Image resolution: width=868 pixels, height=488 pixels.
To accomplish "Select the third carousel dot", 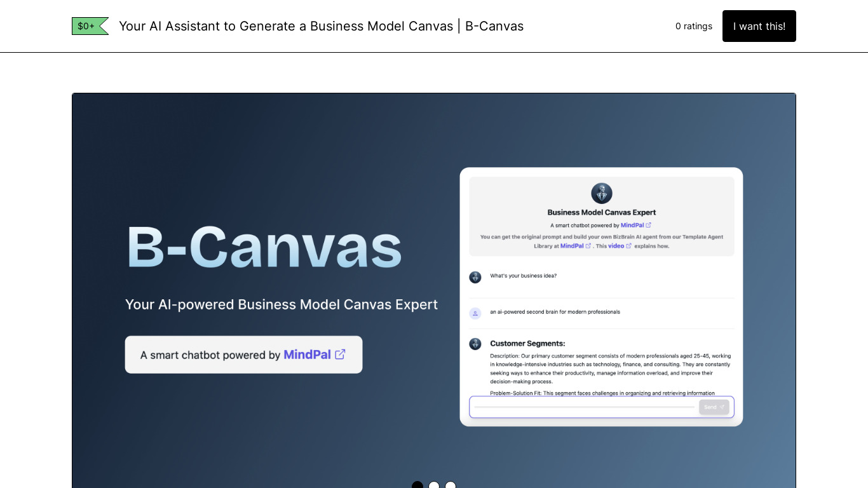I will [451, 485].
